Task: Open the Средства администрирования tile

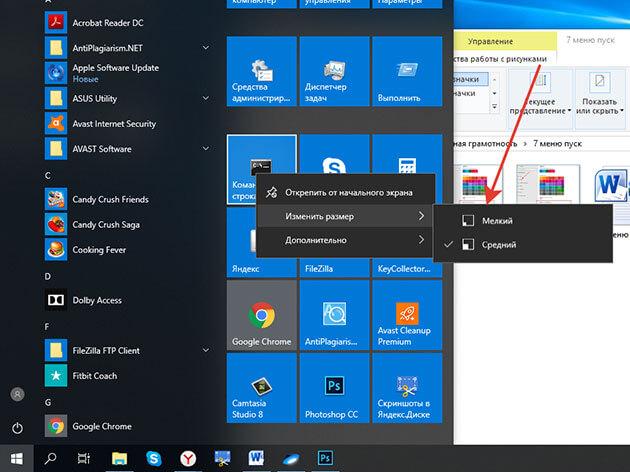Action: 262,72
